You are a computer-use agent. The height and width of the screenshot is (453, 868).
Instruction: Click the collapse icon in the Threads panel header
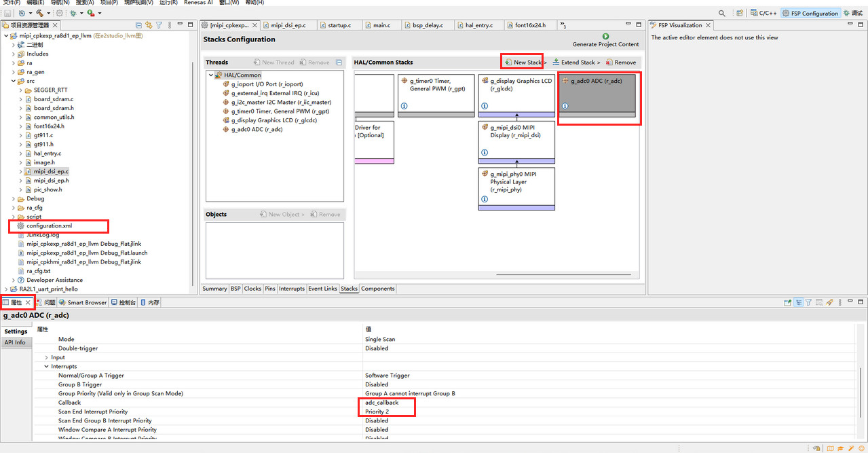pyautogui.click(x=339, y=62)
